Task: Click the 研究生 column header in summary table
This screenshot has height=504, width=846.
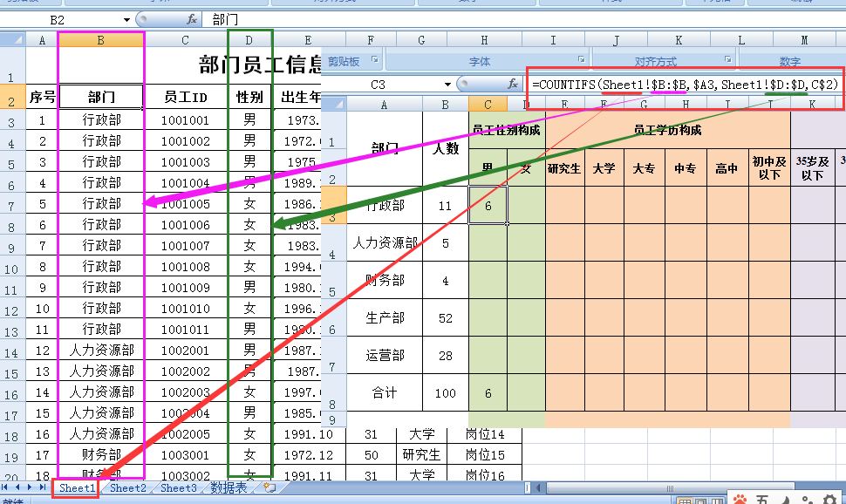Action: 564,168
